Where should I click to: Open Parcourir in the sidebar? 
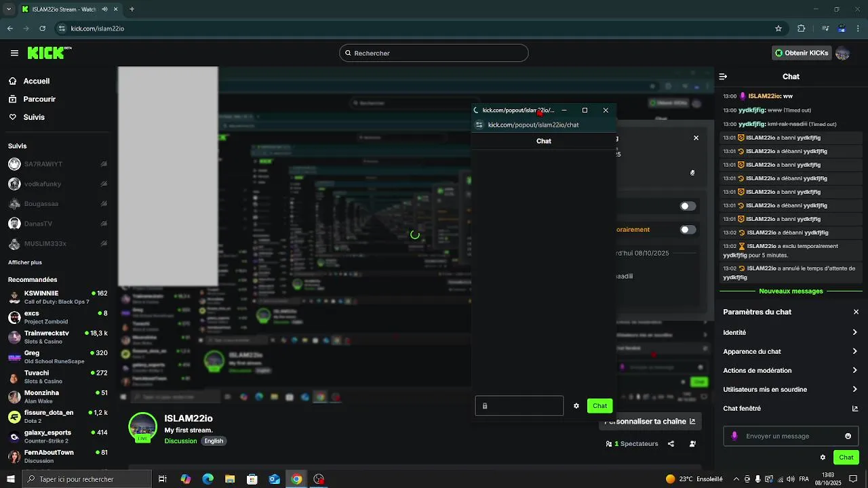[x=32, y=99]
